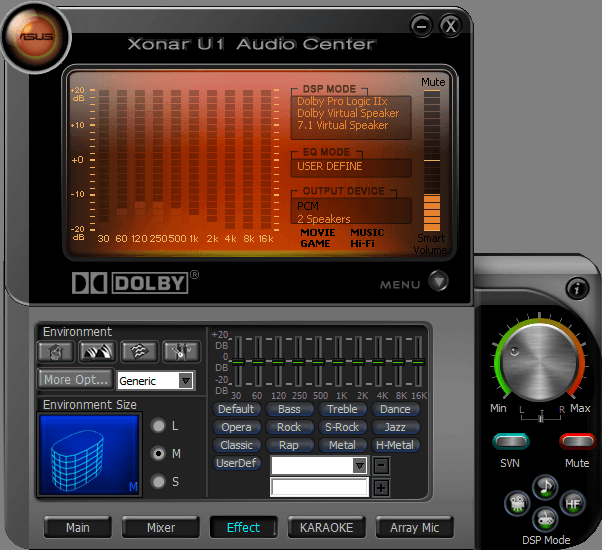The height and width of the screenshot is (550, 602).
Task: Click the 60 Hz equalizer slider
Action: (x=258, y=362)
